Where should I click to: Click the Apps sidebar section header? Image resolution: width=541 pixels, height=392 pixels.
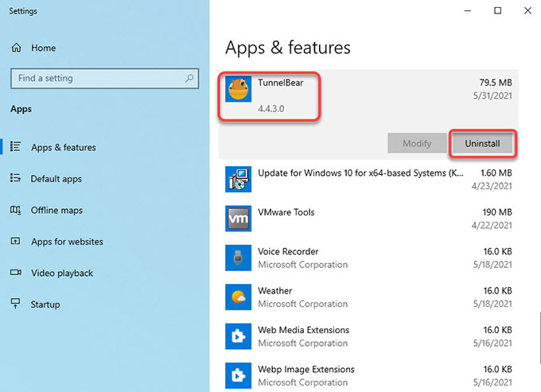pos(21,109)
